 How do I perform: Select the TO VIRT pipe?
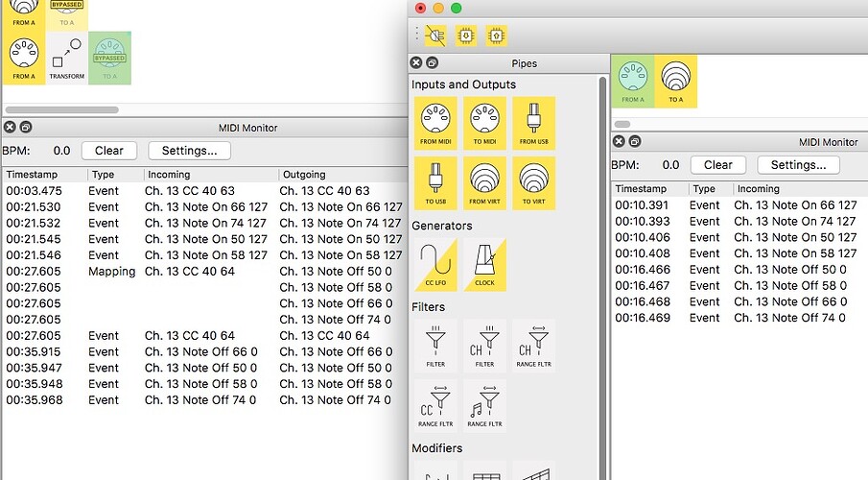[533, 183]
